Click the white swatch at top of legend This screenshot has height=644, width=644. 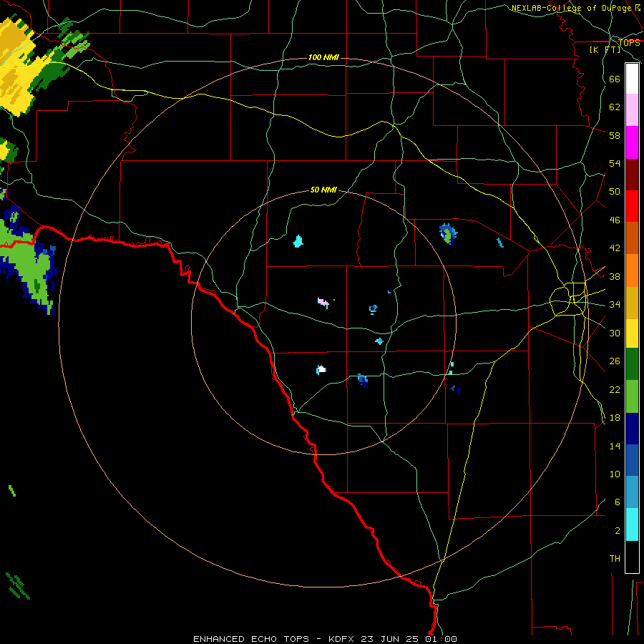[x=632, y=79]
